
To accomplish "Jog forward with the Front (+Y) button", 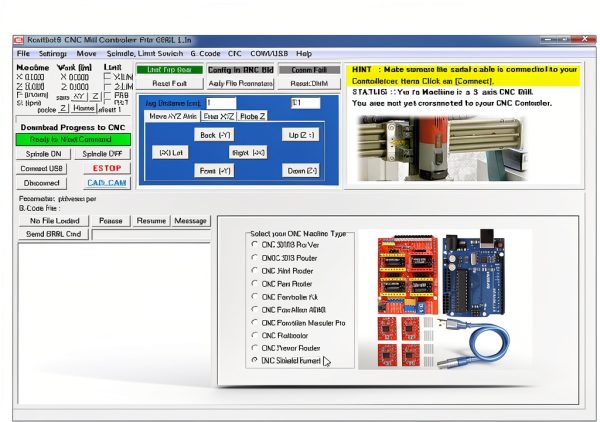I will coord(214,171).
